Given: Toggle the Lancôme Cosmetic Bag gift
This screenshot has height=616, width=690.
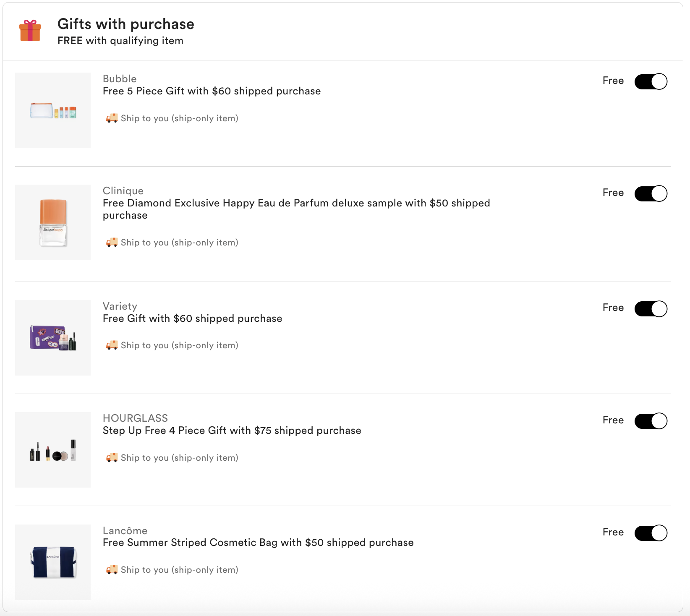Looking at the screenshot, I should [651, 533].
